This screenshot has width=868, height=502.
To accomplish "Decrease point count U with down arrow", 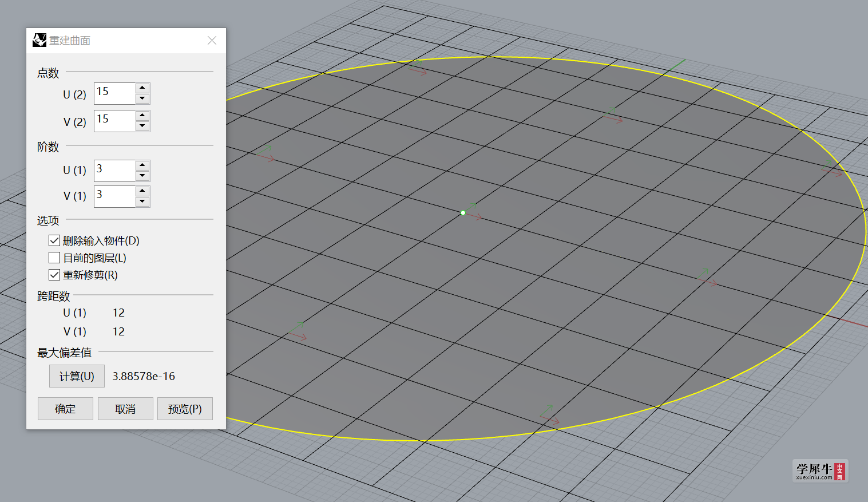I will (x=142, y=99).
